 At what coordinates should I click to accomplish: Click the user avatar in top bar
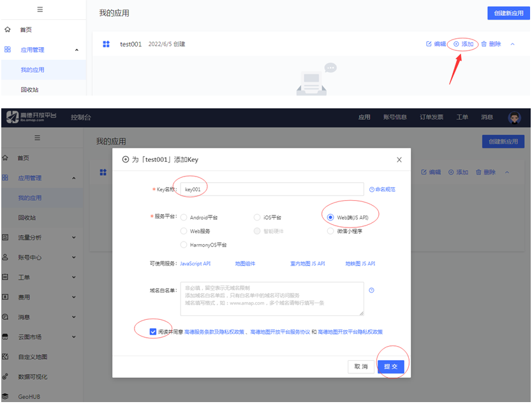[514, 118]
